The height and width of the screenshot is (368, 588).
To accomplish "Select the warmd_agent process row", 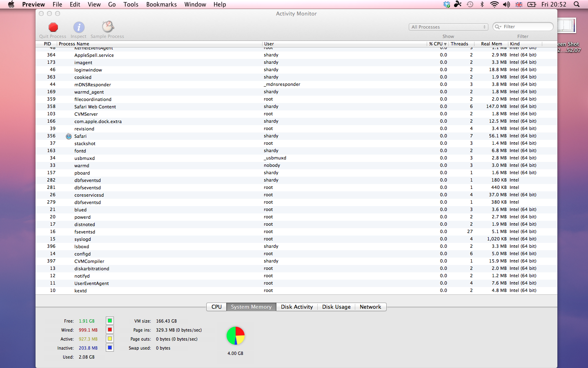I will tap(296, 92).
